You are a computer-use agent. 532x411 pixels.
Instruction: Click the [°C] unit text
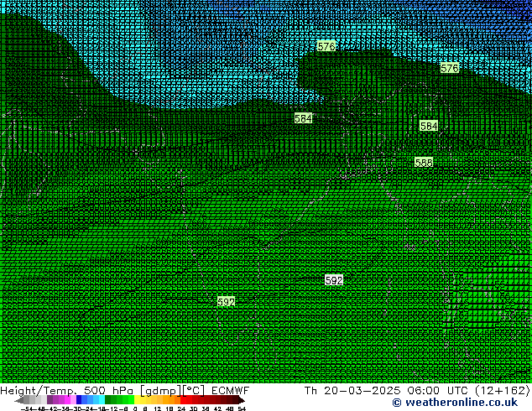click(194, 391)
